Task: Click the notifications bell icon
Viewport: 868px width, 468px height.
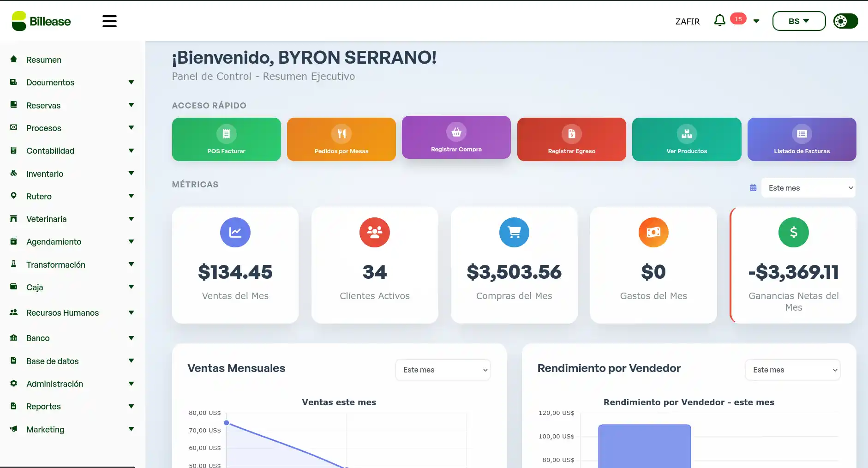Action: (719, 20)
